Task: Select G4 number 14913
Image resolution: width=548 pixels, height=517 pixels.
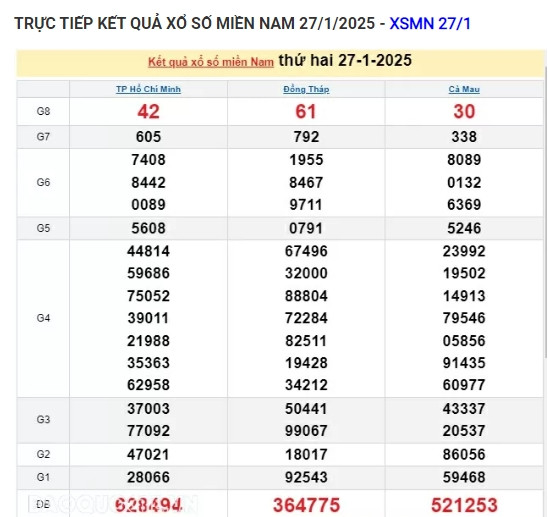Action: pos(464,296)
